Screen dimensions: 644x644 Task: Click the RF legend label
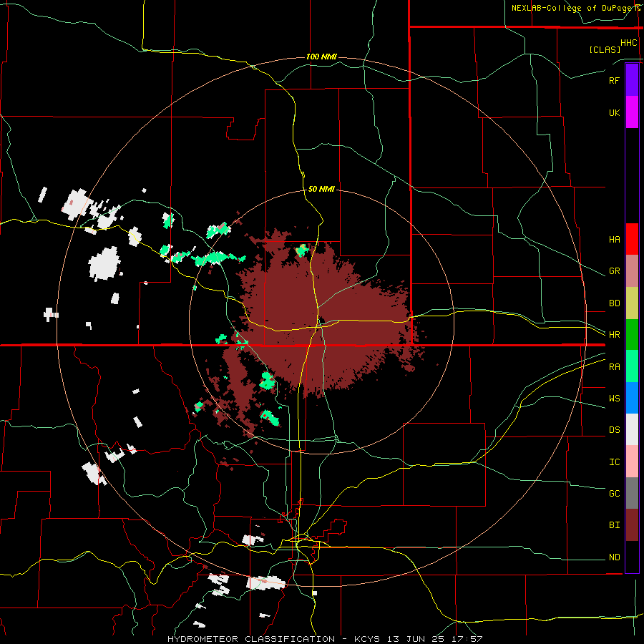[614, 80]
